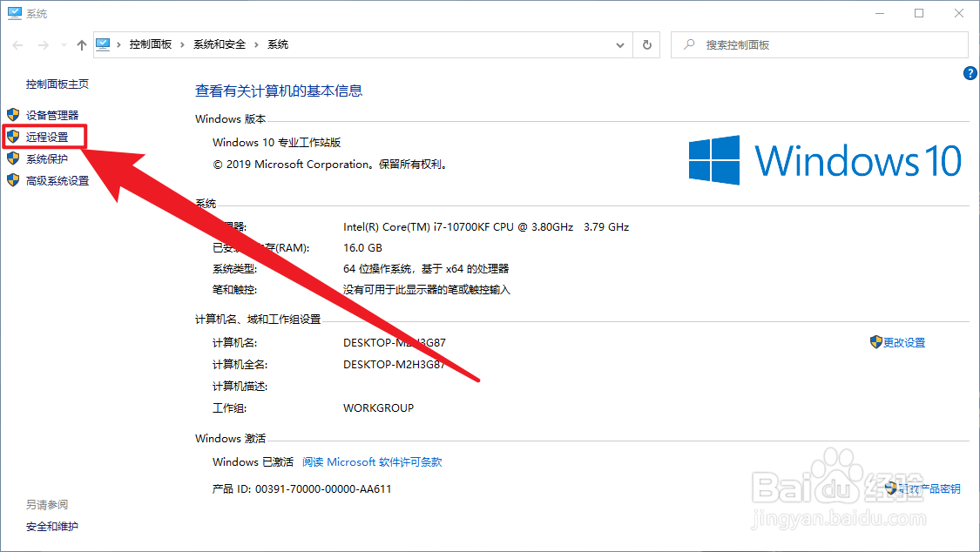Viewport: 980px width, 552px height.
Task: Go up one level with up arrow
Action: pyautogui.click(x=82, y=45)
